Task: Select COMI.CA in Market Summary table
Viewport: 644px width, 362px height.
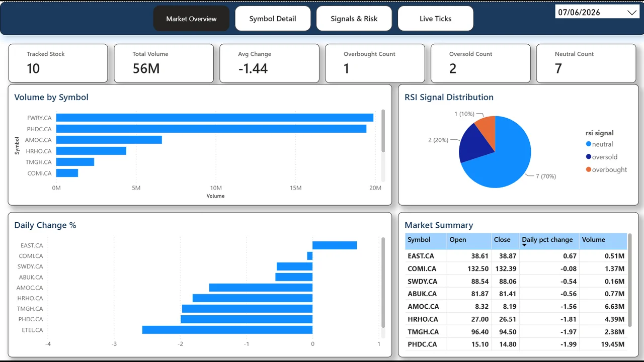Action: [x=422, y=268]
